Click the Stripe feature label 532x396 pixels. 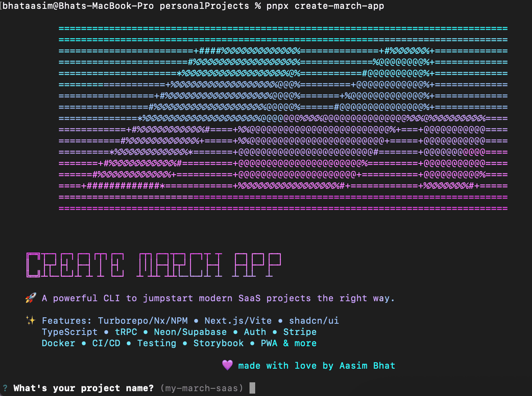(x=300, y=332)
